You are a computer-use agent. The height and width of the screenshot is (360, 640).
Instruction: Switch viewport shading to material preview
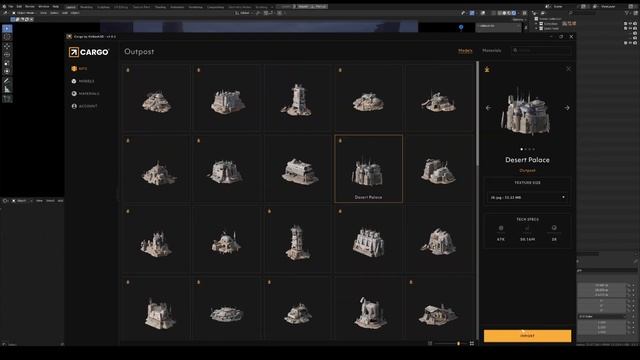(x=509, y=13)
